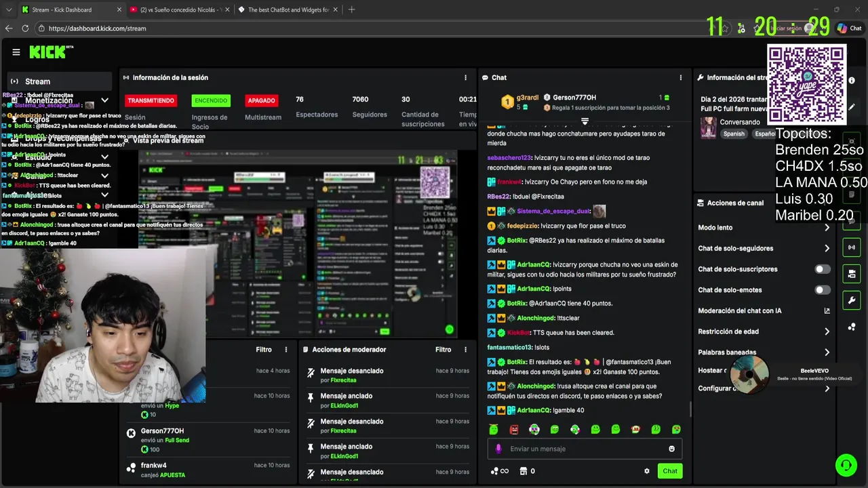Open the hamburger menu beside Kick logo
Image resolution: width=868 pixels, height=488 pixels.
16,52
